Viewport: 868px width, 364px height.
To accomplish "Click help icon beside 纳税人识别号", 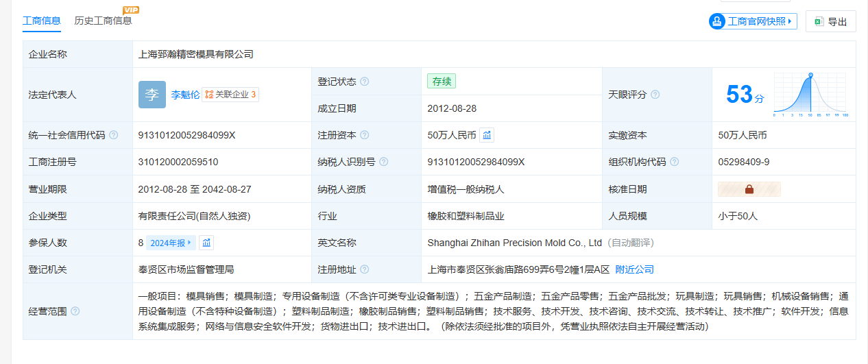I will (383, 162).
